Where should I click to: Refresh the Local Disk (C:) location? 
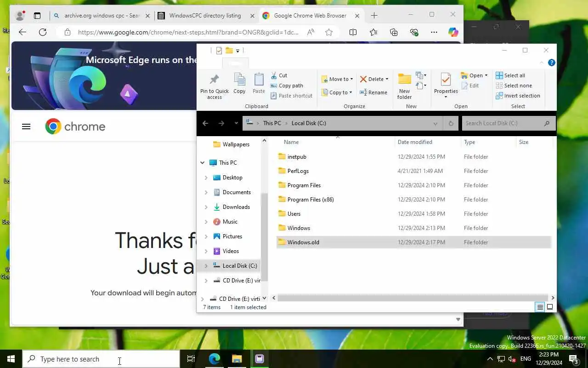451,123
